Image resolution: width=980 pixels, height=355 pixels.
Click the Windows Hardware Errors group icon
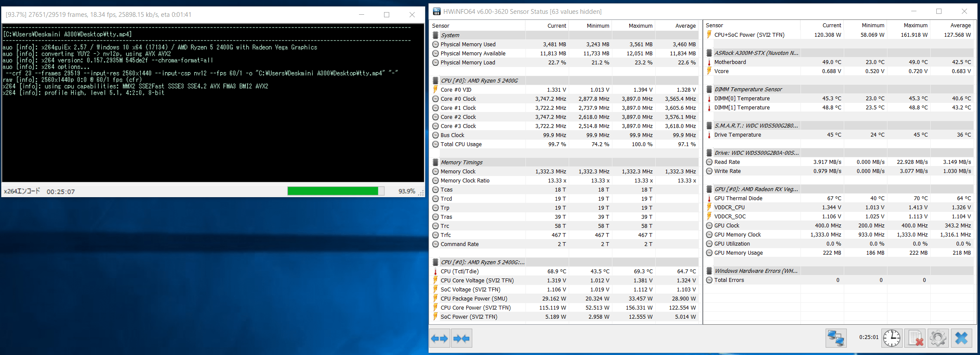[709, 271]
